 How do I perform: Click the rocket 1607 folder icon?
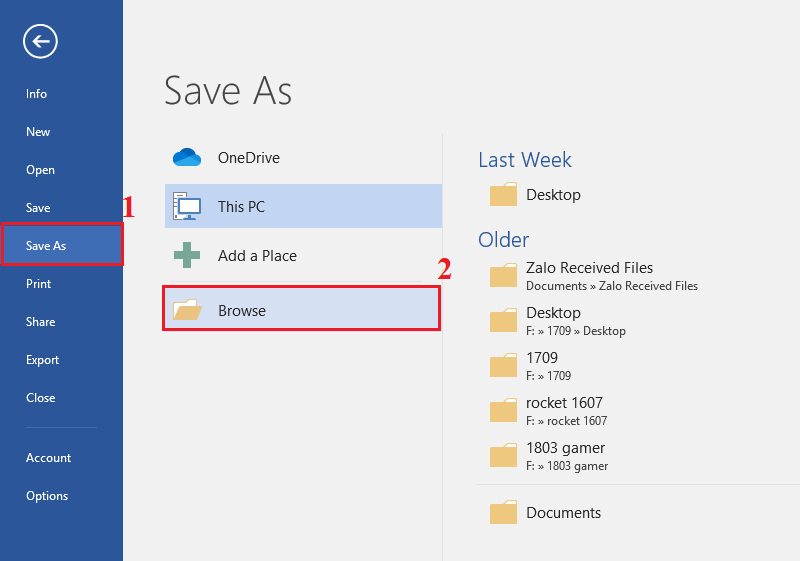pyautogui.click(x=504, y=411)
